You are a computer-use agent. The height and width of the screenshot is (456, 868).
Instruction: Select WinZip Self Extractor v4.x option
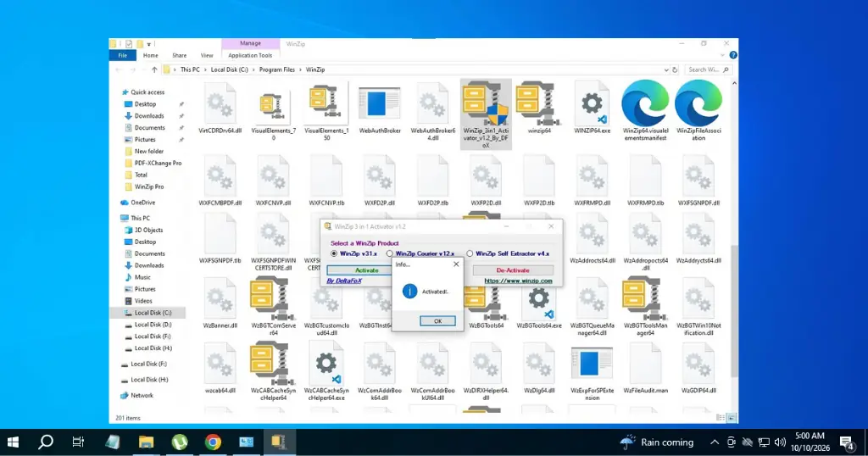click(x=470, y=253)
